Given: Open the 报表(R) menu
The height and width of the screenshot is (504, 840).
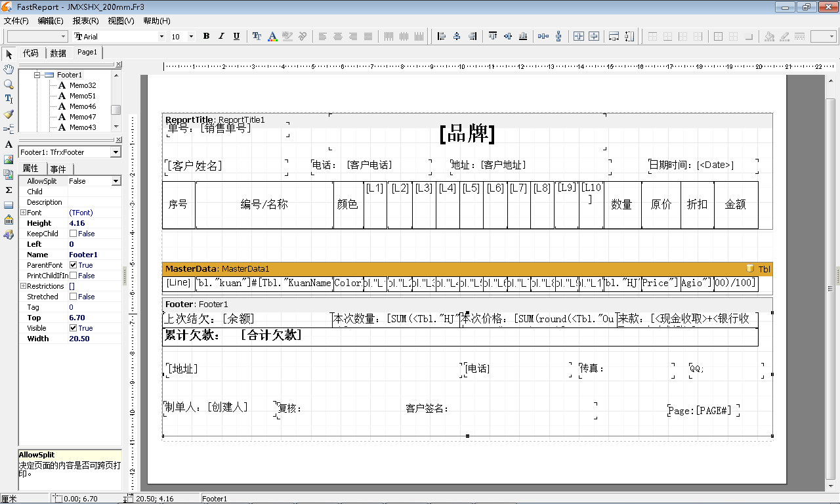Looking at the screenshot, I should [85, 21].
